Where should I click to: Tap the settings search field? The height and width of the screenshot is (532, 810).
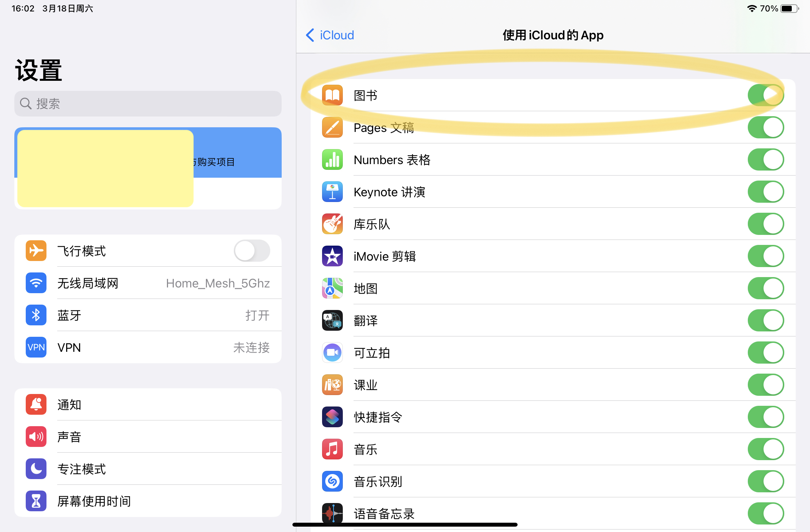(148, 104)
